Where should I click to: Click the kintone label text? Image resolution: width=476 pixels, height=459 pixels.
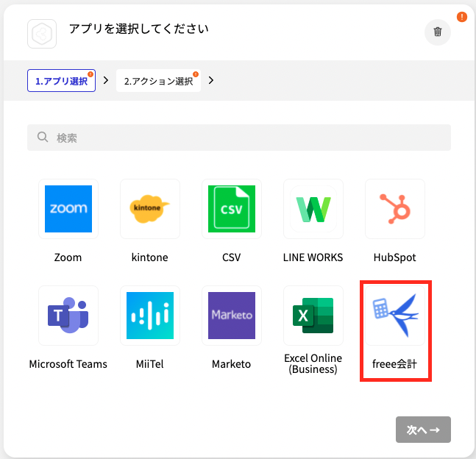[x=149, y=257]
